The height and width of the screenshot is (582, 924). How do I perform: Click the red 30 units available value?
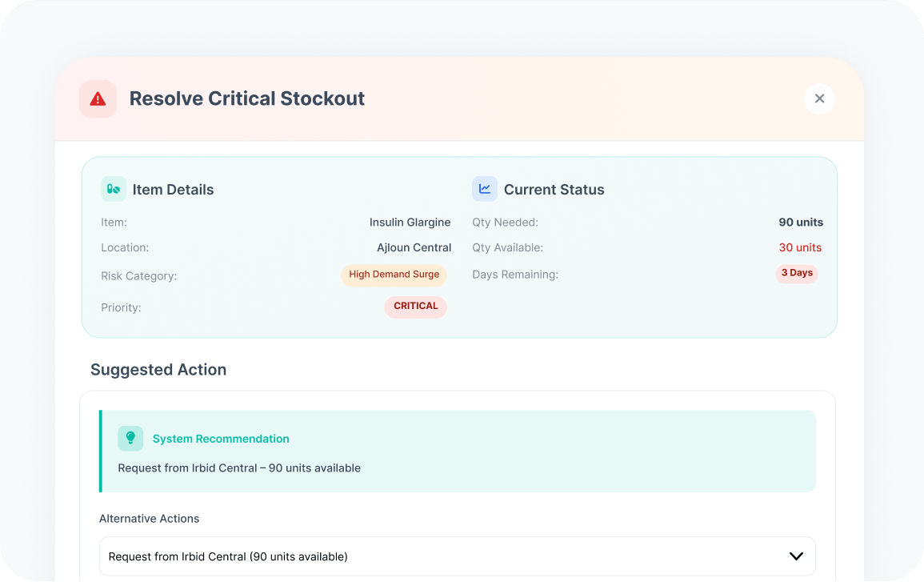pyautogui.click(x=800, y=248)
